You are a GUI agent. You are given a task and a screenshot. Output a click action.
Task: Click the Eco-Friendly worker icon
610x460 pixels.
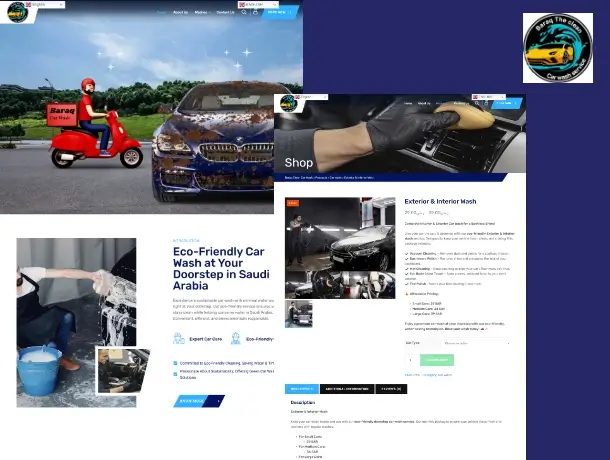click(235, 338)
